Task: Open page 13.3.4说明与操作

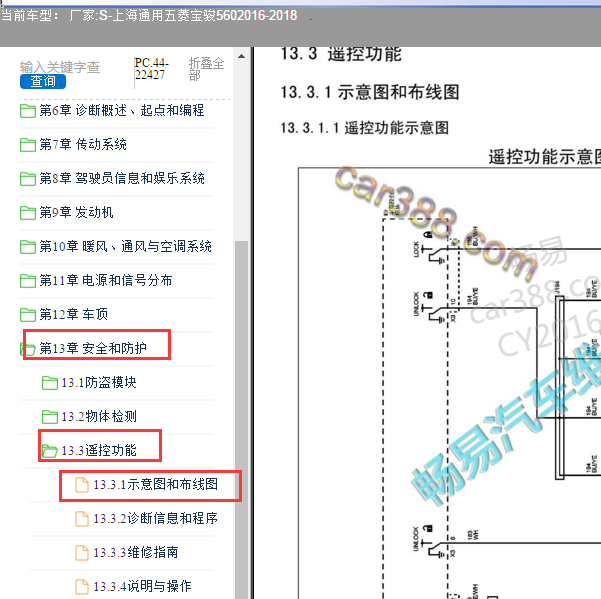Action: [x=142, y=586]
